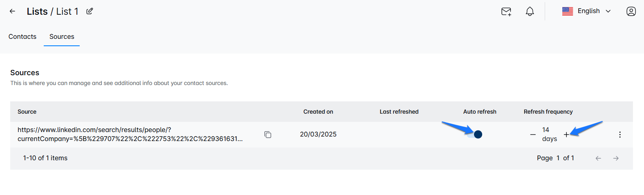The height and width of the screenshot is (195, 644).
Task: Go to Lists breadcrumb link
Action: tap(37, 11)
